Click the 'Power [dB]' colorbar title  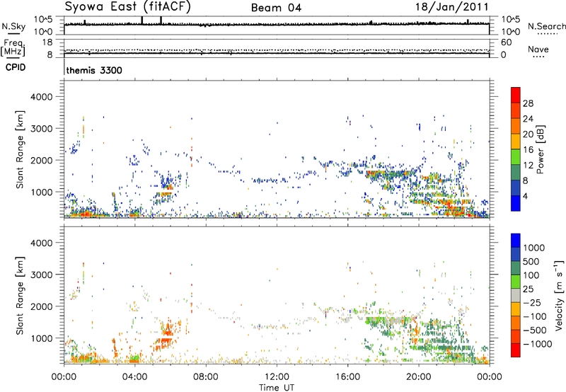click(x=540, y=149)
